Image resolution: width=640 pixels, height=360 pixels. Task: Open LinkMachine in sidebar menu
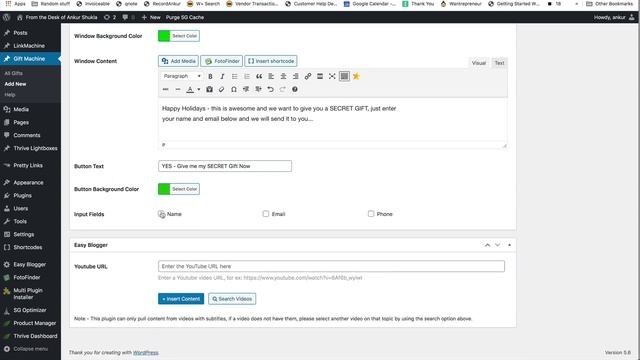coord(30,46)
